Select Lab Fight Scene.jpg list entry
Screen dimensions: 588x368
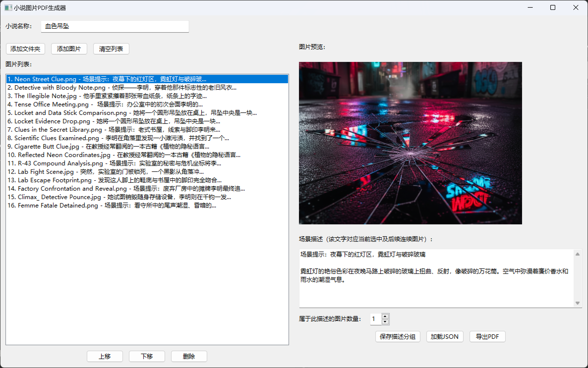[105, 172]
